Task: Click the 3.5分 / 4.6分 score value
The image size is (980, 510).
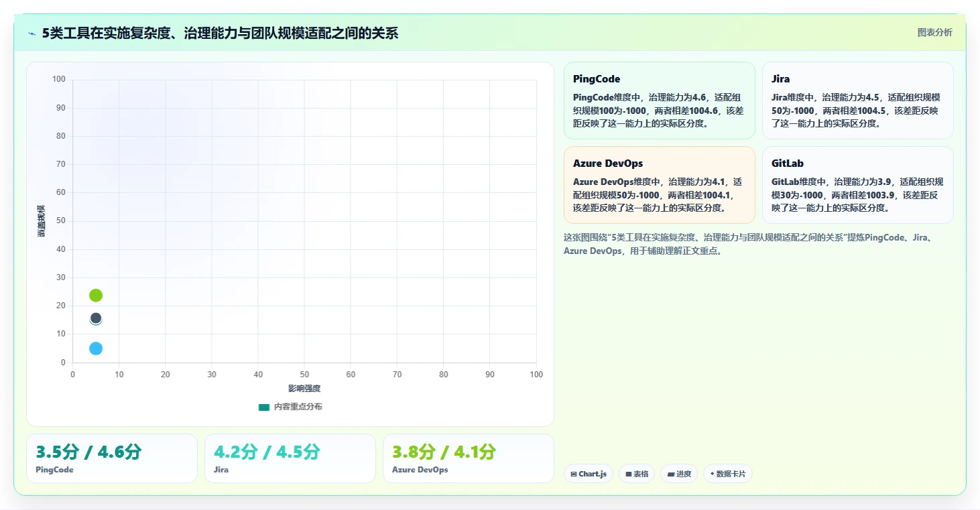Action: tap(88, 452)
